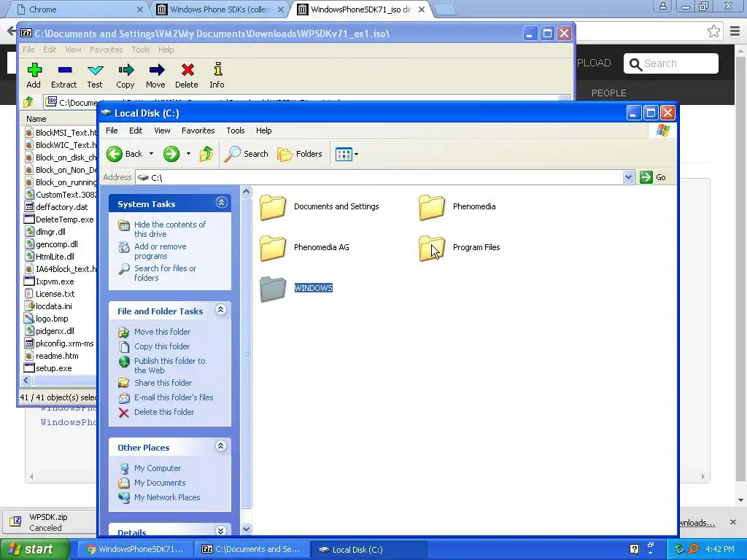Click the green Forward arrow in Explorer
The image size is (747, 560).
click(x=171, y=154)
